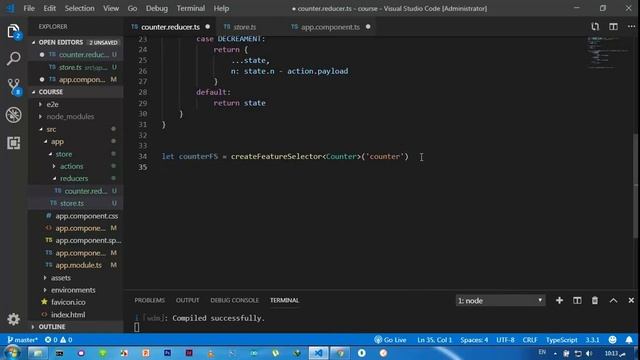
Task: Split the terminal panel
Action: click(x=577, y=300)
